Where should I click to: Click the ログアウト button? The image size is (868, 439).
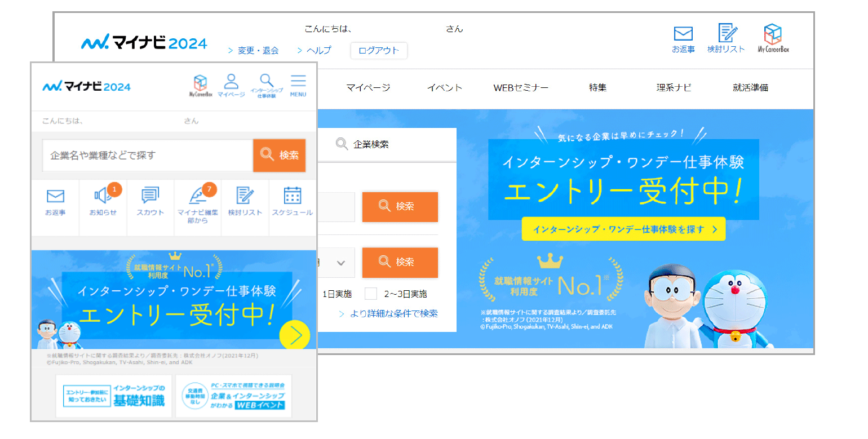click(x=379, y=51)
